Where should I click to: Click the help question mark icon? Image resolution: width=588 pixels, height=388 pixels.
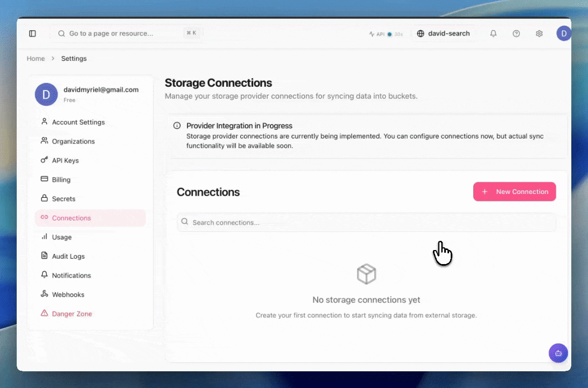(x=516, y=33)
